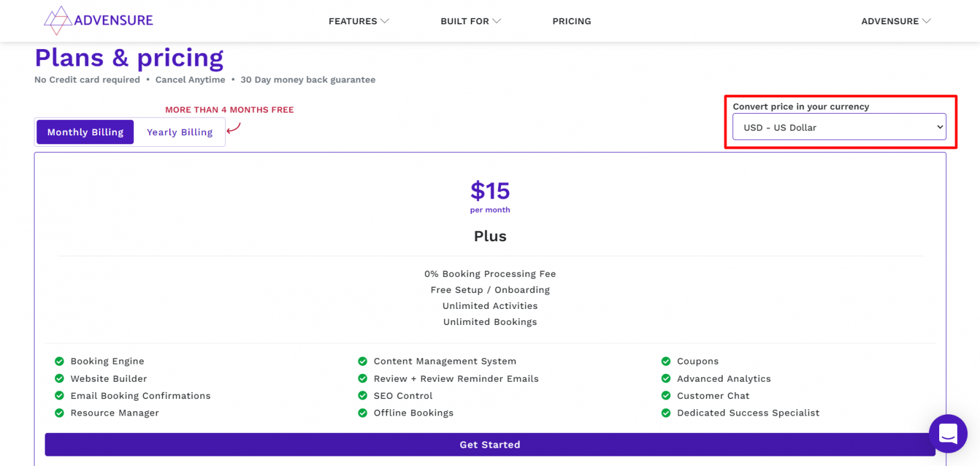The image size is (980, 466).
Task: Click the $15 per month price
Action: coord(490,191)
